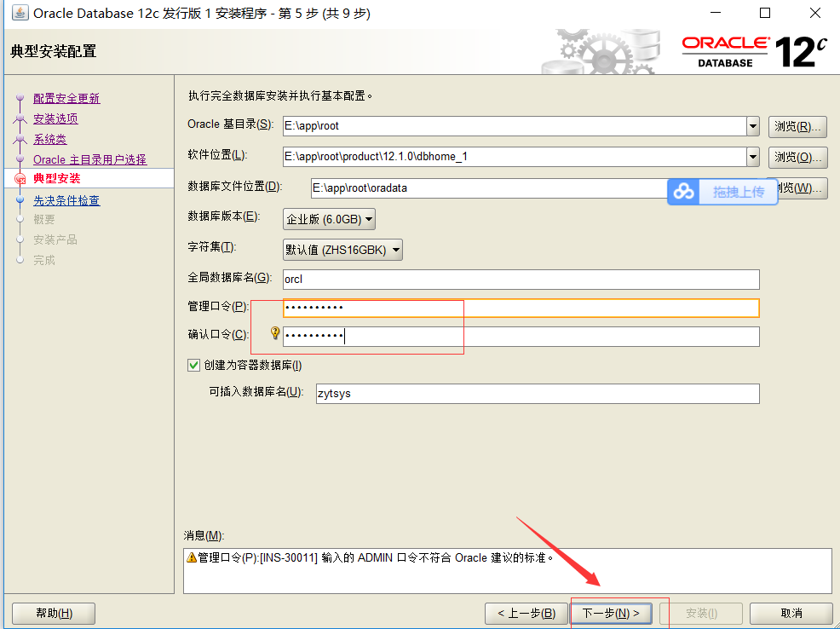
Task: Focus the 可插入数据库名 zytsys field
Action: (538, 393)
